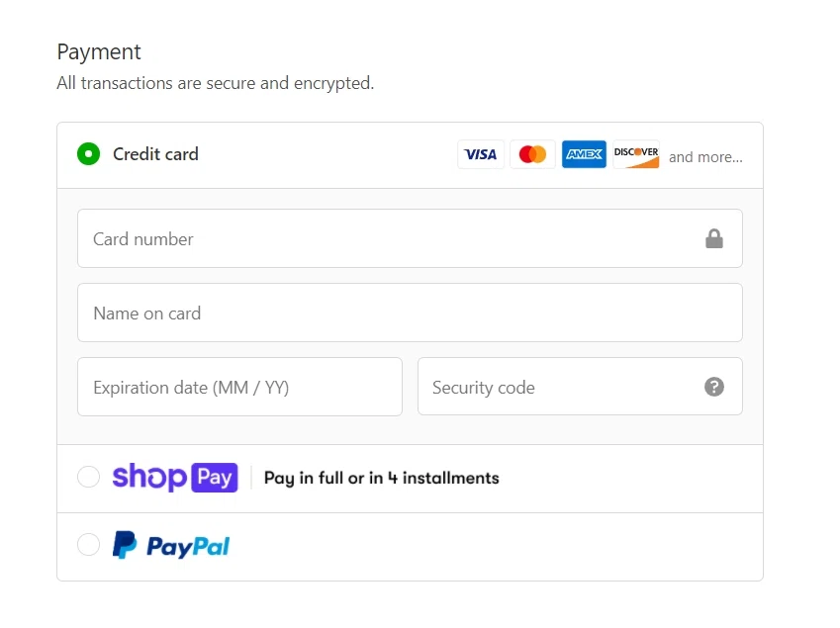Viewport: 840px width, 628px height.
Task: Click the Security code help question mark
Action: [714, 387]
